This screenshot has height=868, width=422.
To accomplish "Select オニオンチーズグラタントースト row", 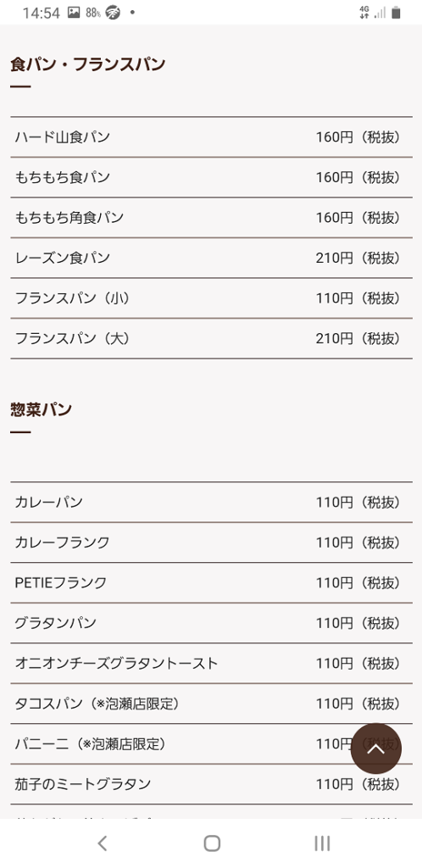I will tap(211, 663).
